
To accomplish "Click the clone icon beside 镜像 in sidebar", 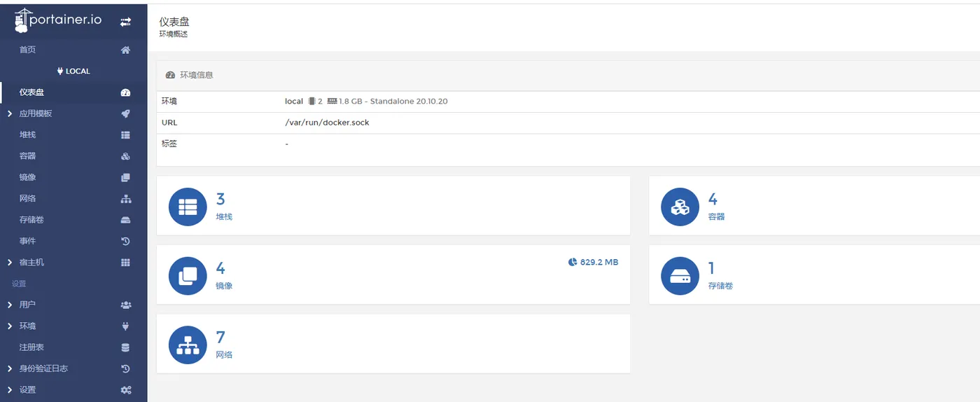I will [x=125, y=178].
